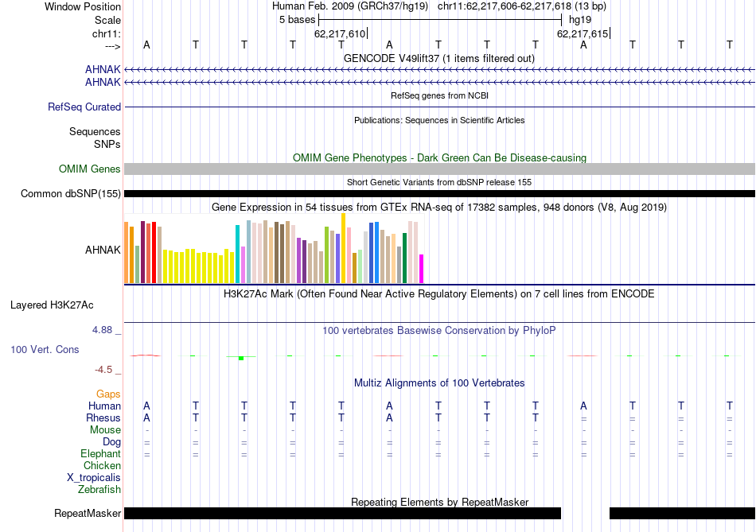
Task: Click the hg19 label beside the scale bar
Action: [580, 20]
